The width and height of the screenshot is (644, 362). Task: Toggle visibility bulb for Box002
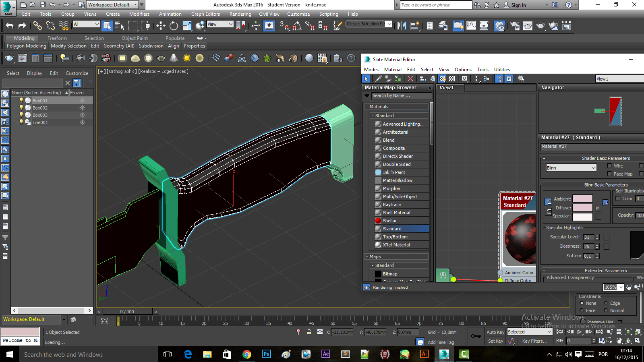click(x=21, y=108)
